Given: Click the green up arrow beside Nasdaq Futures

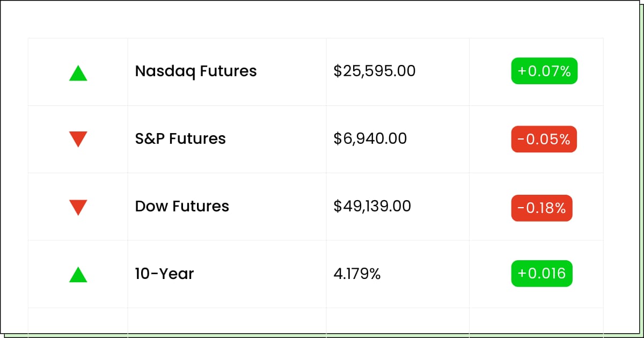Looking at the screenshot, I should coord(78,73).
